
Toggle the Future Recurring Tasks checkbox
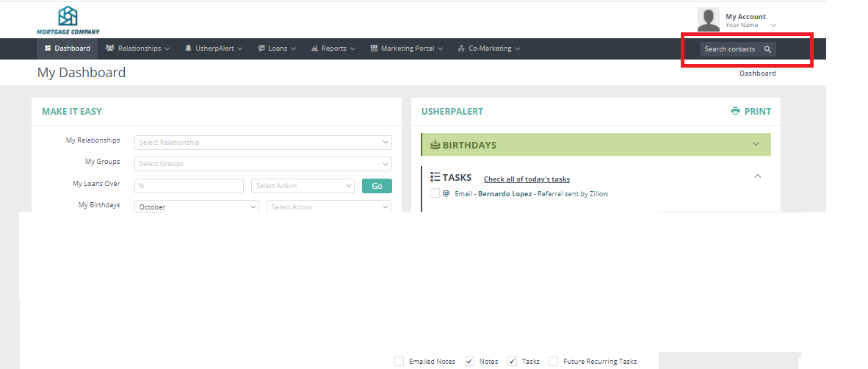553,361
